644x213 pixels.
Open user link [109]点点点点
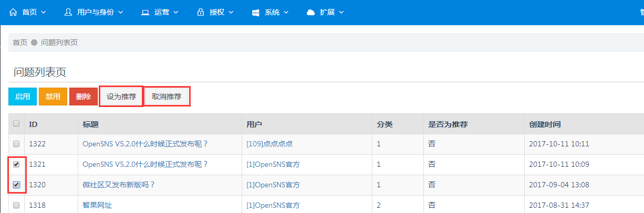pyautogui.click(x=269, y=144)
